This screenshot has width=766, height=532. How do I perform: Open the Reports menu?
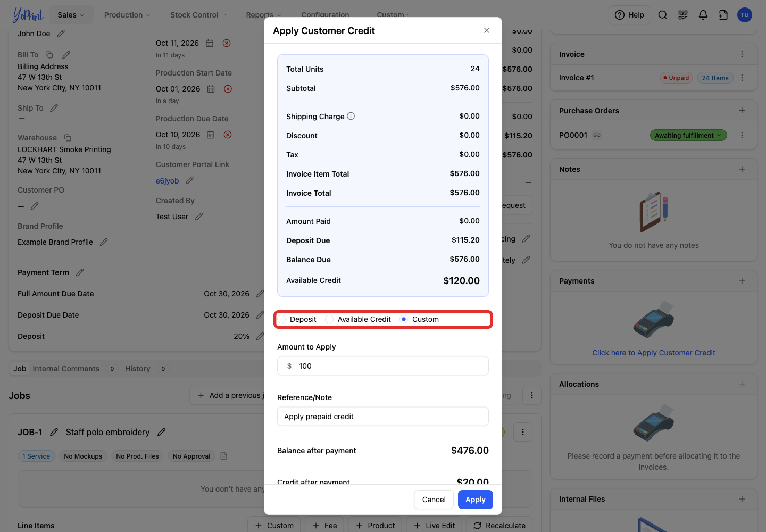pos(263,15)
